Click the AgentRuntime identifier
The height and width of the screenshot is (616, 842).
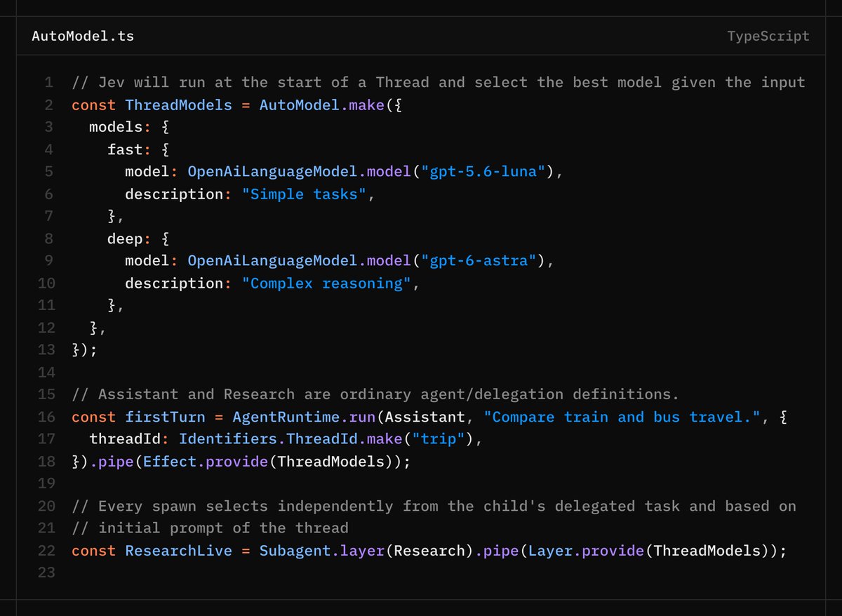pos(286,417)
